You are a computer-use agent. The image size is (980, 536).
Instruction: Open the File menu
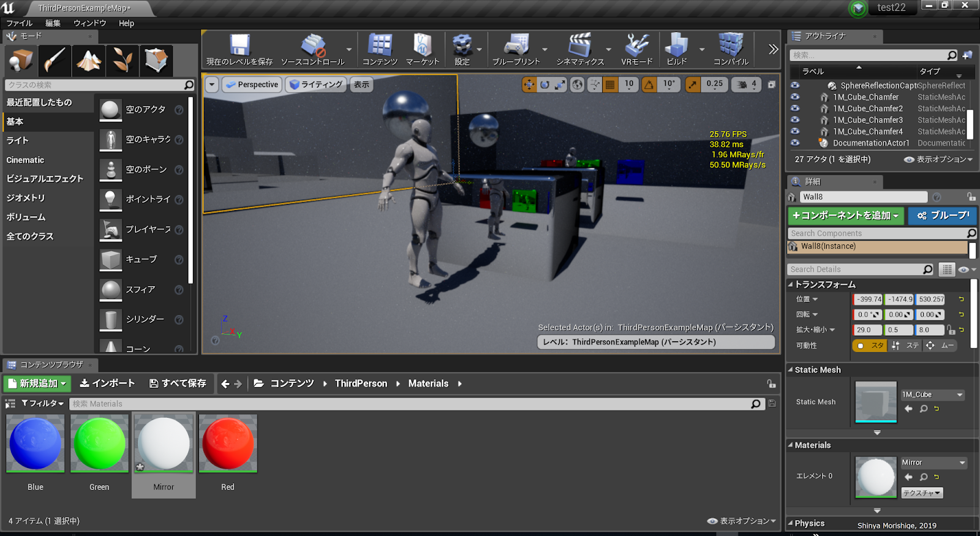tap(20, 23)
